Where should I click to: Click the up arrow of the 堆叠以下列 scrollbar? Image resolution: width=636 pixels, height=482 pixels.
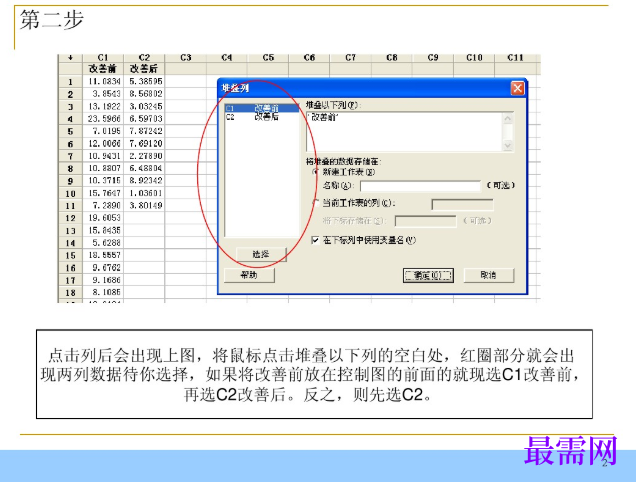point(508,118)
